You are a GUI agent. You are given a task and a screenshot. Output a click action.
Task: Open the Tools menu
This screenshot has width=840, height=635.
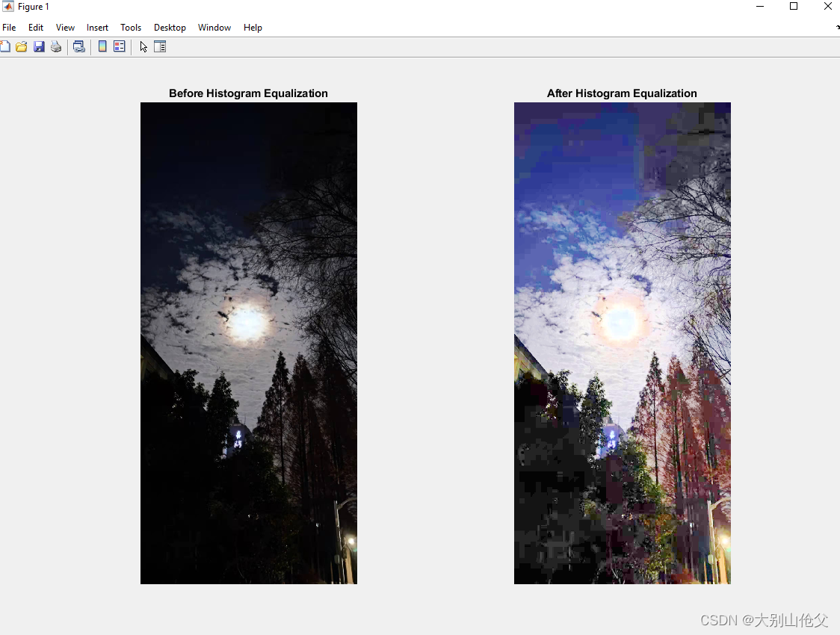[x=131, y=28]
